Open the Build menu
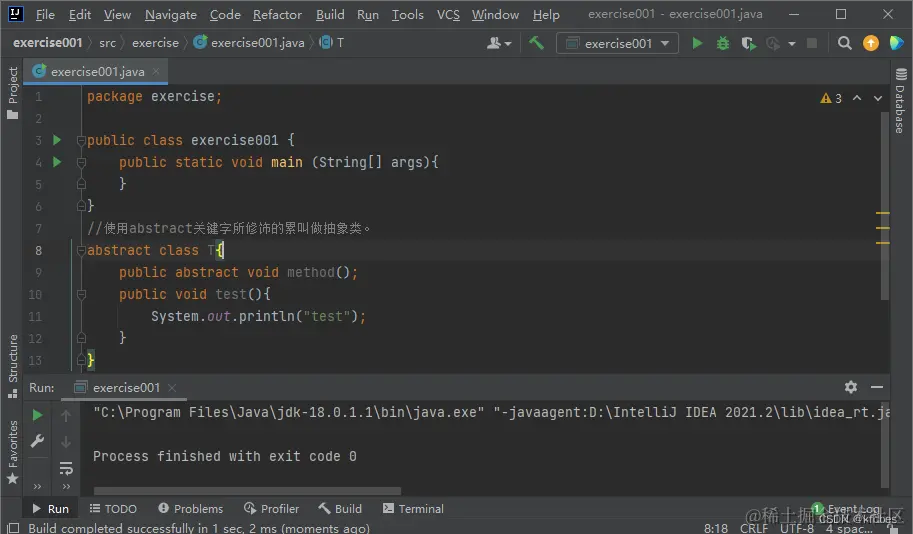The width and height of the screenshot is (913, 534). click(x=330, y=15)
